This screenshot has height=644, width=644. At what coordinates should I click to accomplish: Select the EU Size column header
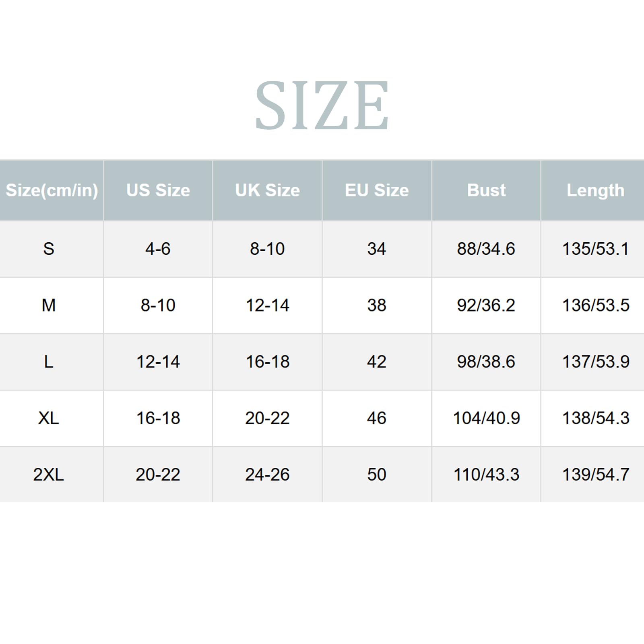click(377, 190)
